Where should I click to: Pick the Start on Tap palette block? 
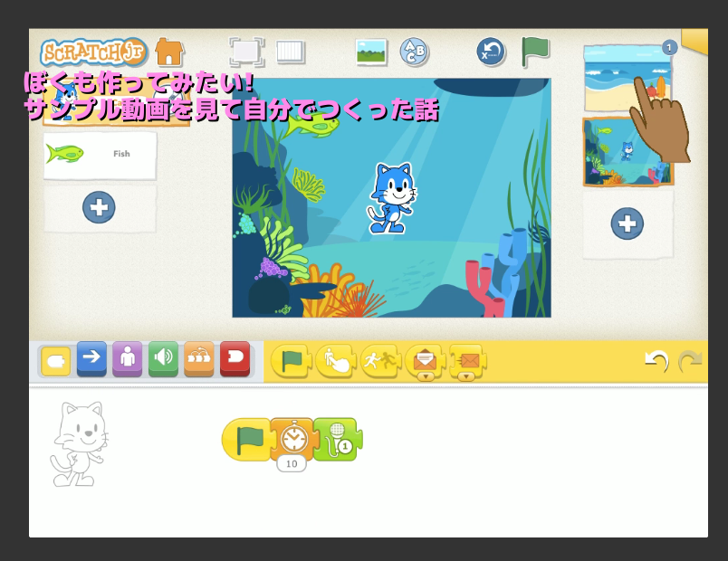336,360
